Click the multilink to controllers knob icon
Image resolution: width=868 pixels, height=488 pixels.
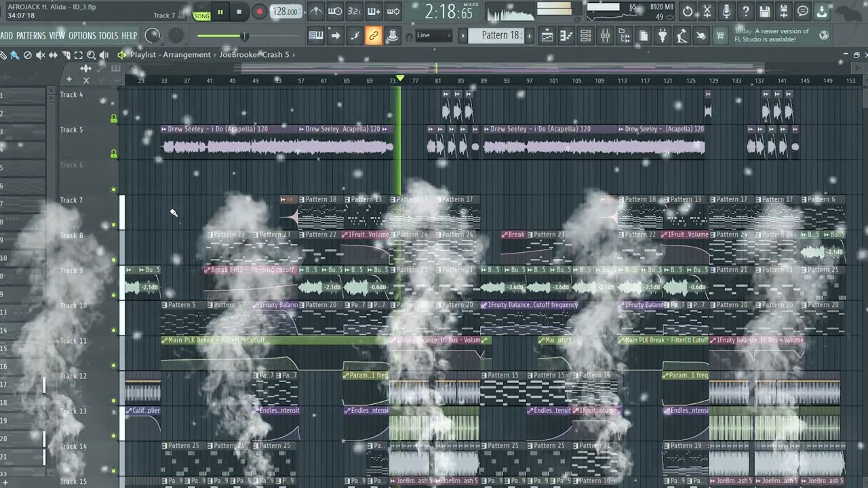[393, 36]
